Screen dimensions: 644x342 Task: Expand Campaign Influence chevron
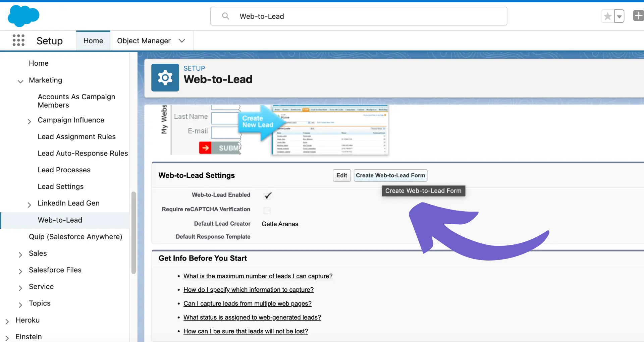coord(29,121)
